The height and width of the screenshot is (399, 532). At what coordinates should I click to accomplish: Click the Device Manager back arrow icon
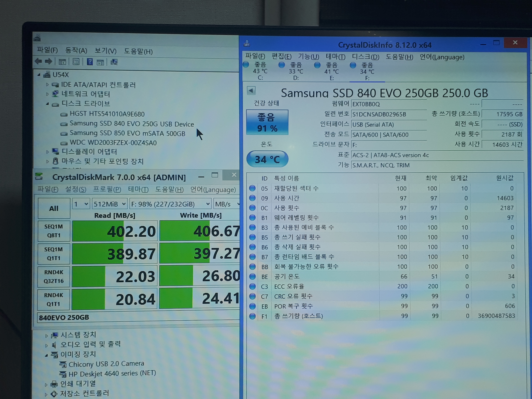[x=38, y=62]
